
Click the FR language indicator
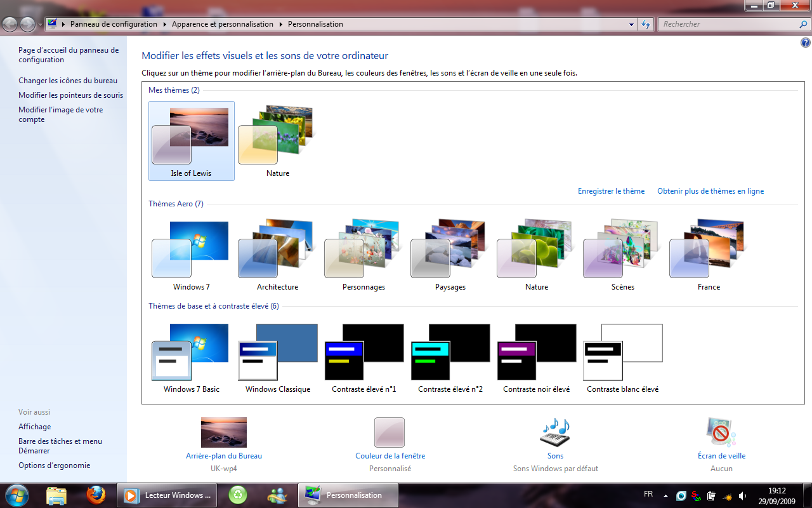coord(648,494)
